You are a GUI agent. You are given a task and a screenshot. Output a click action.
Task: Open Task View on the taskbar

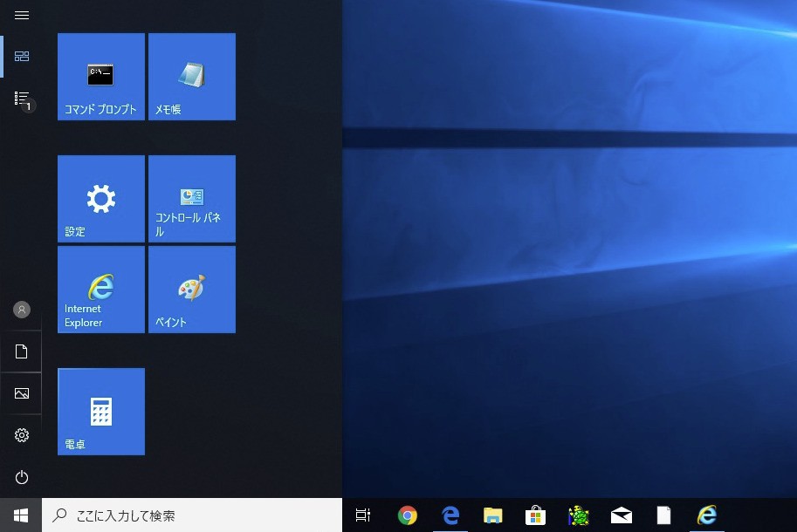[363, 515]
